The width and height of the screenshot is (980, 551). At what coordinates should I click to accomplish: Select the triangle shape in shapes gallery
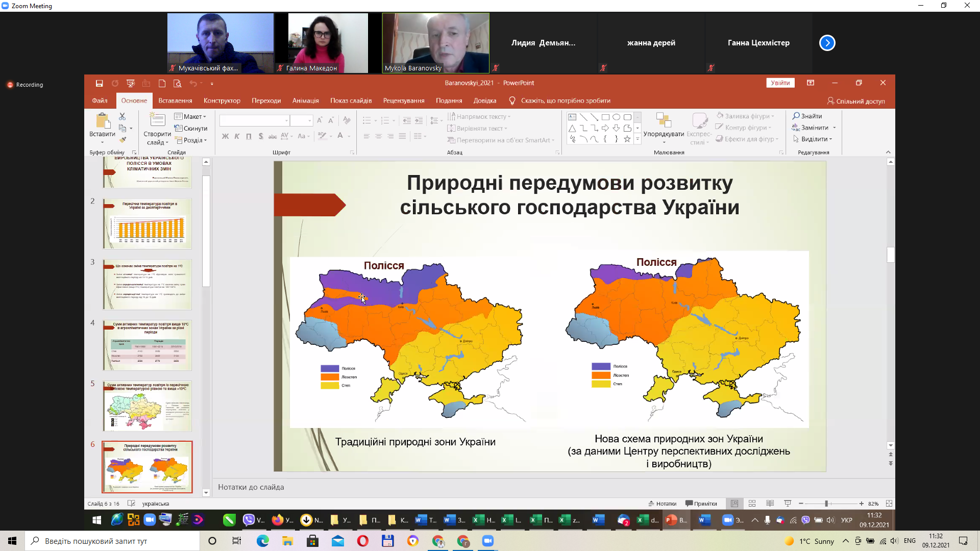point(572,128)
